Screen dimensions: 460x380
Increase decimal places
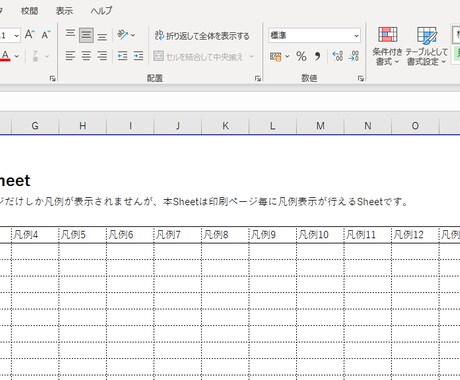point(338,56)
